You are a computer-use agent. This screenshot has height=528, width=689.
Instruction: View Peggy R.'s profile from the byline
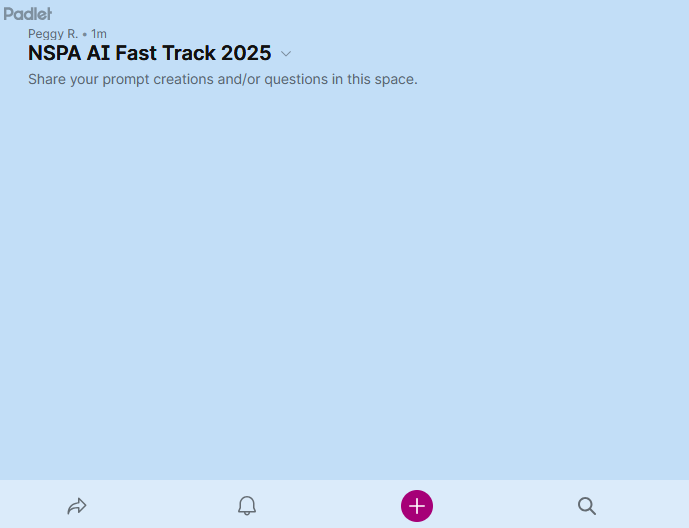pos(52,34)
